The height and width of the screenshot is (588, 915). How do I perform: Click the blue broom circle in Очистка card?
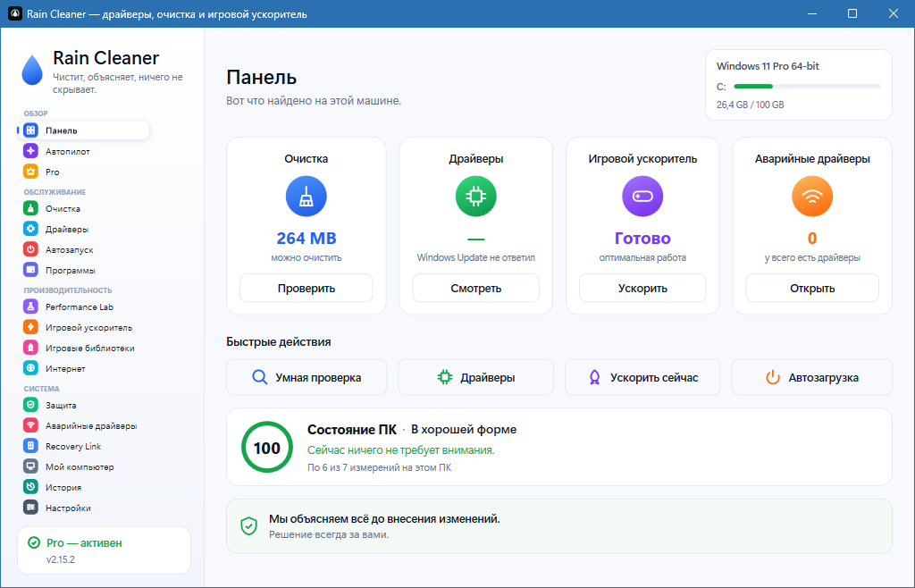coord(306,197)
